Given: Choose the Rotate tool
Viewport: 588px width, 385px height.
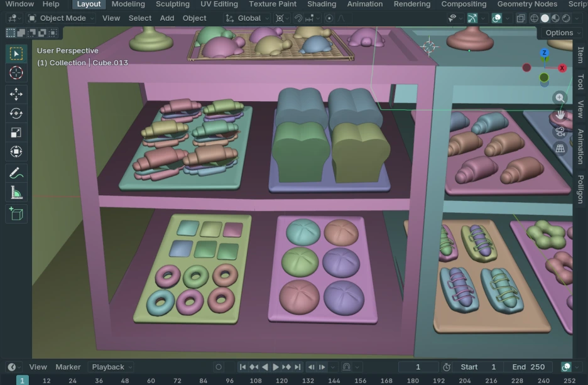Looking at the screenshot, I should click(x=16, y=113).
